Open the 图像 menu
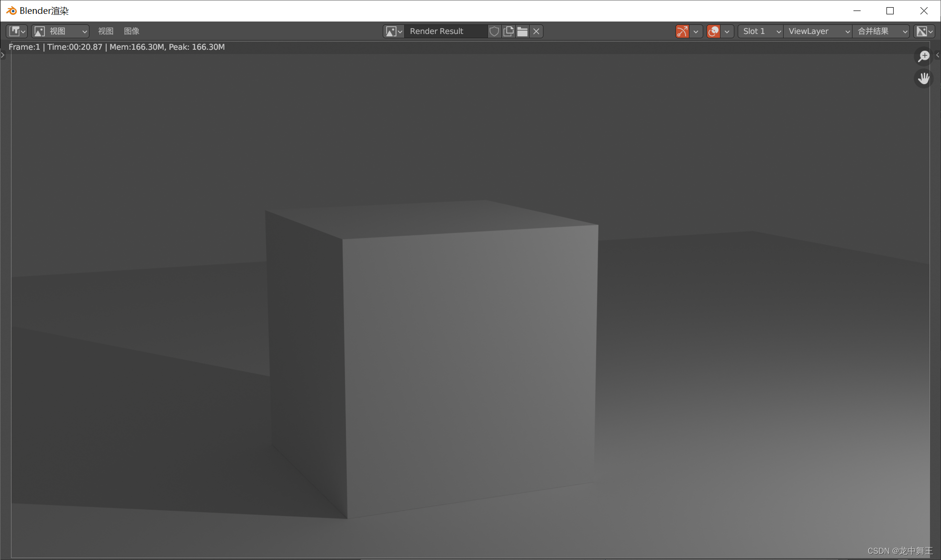 click(x=132, y=31)
